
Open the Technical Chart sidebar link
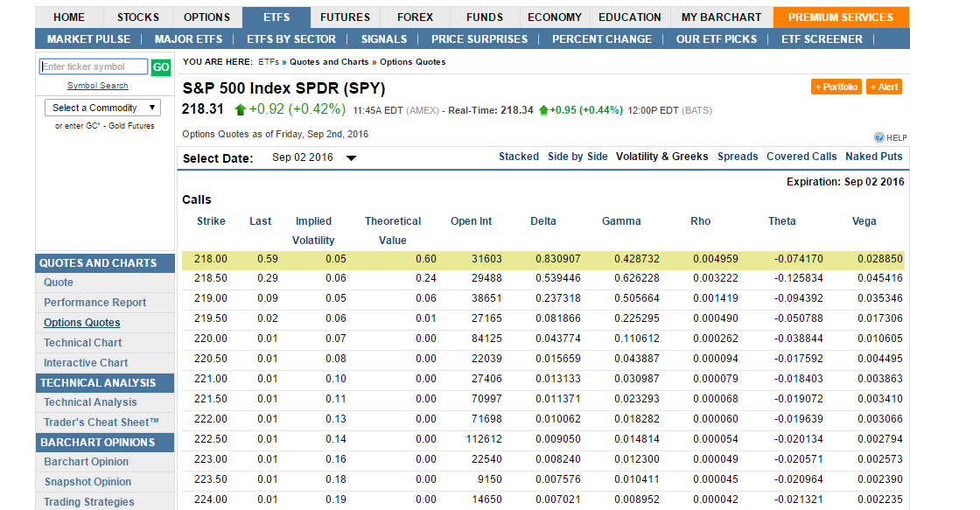click(x=82, y=343)
